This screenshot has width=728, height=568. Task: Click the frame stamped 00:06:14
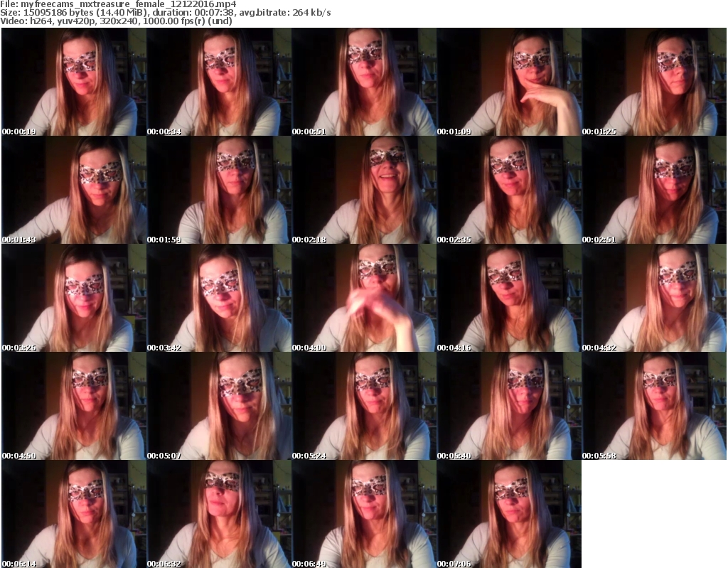[x=74, y=514]
